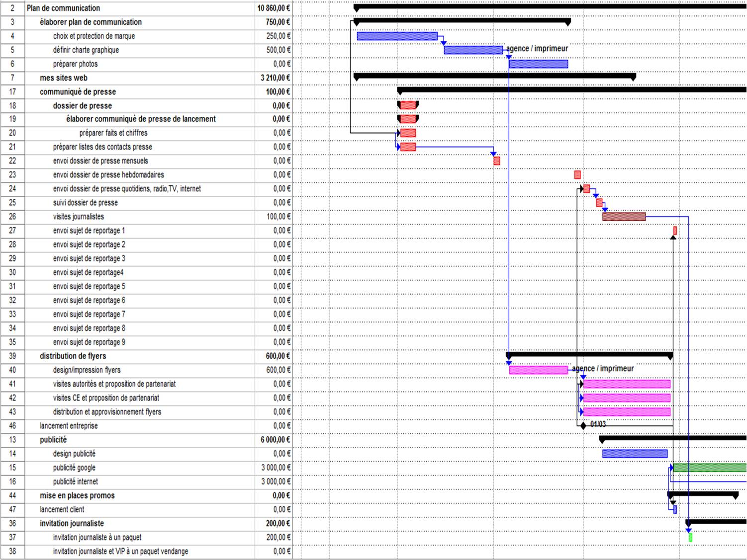Click the red 'préparer faits et chiffres' bar

408,133
